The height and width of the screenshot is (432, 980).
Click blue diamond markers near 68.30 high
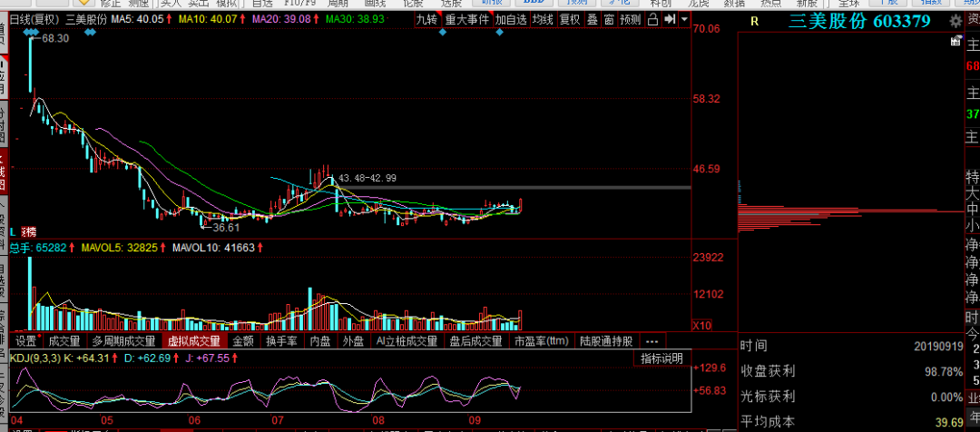click(33, 33)
